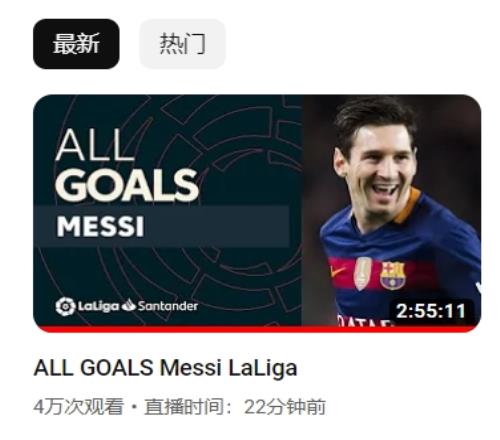
Task: Click the red watch-progress bar under the thumbnail
Action: click(x=257, y=329)
